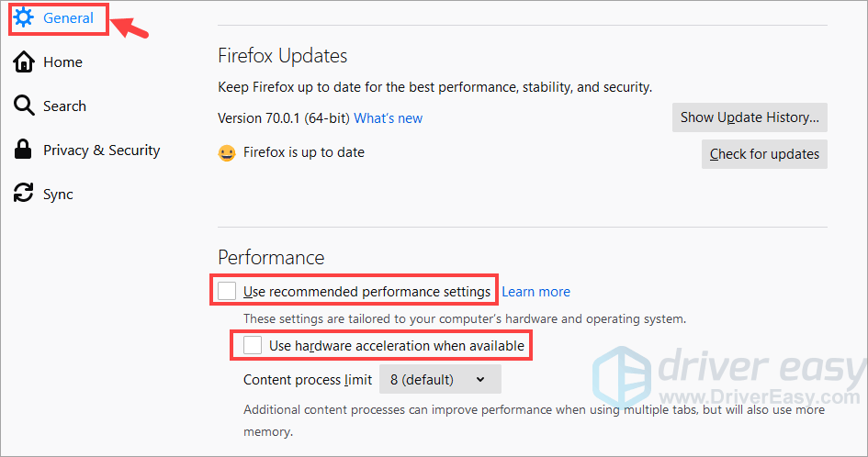Open the What's new link
The image size is (868, 457).
pyautogui.click(x=388, y=117)
